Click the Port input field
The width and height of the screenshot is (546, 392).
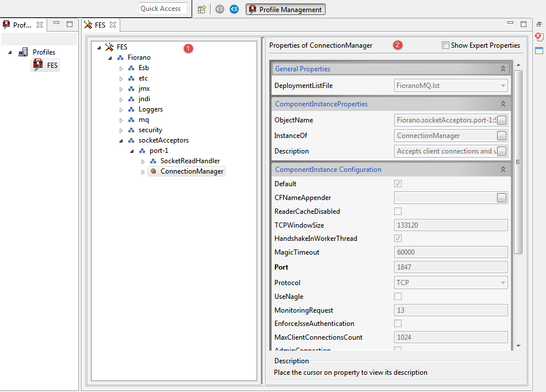450,267
